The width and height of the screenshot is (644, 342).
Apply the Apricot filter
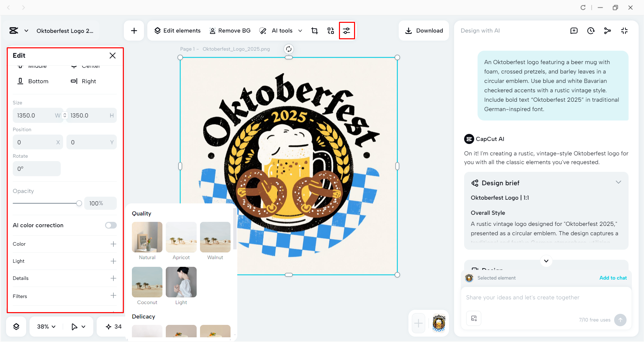(181, 237)
